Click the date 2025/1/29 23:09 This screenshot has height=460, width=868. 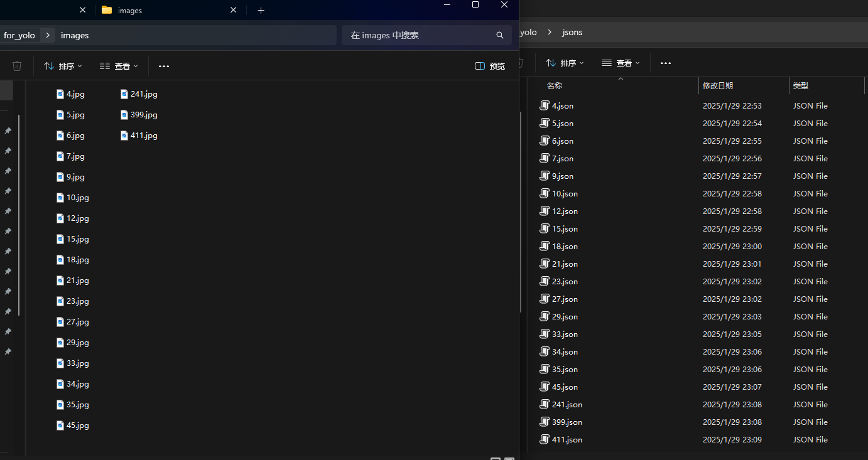pyautogui.click(x=732, y=440)
